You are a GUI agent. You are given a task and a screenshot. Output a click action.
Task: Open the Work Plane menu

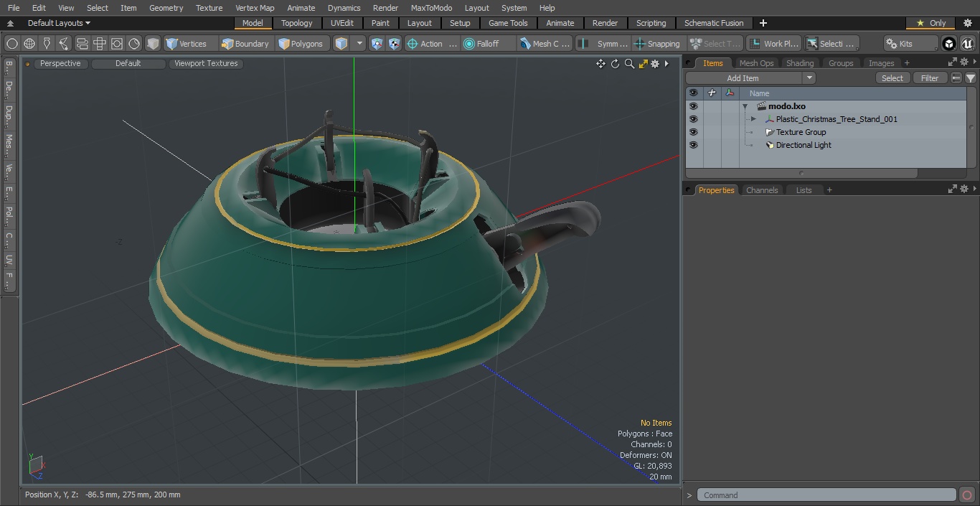pos(773,44)
